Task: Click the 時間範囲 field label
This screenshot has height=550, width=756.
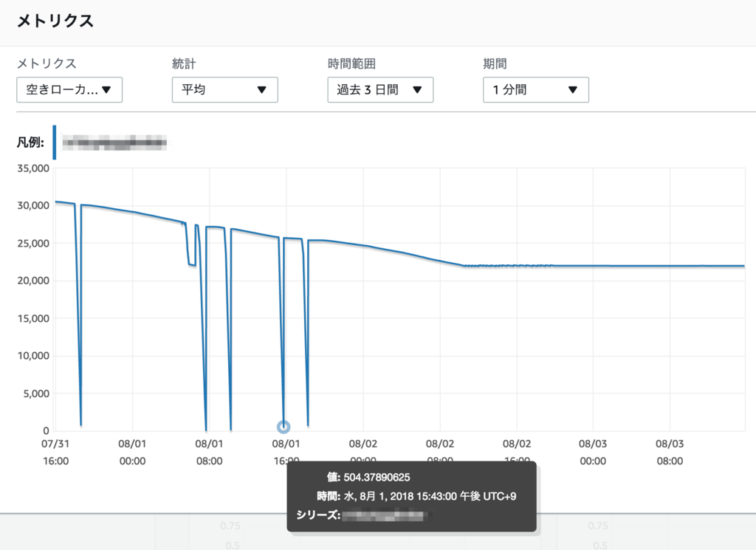Action: 351,63
